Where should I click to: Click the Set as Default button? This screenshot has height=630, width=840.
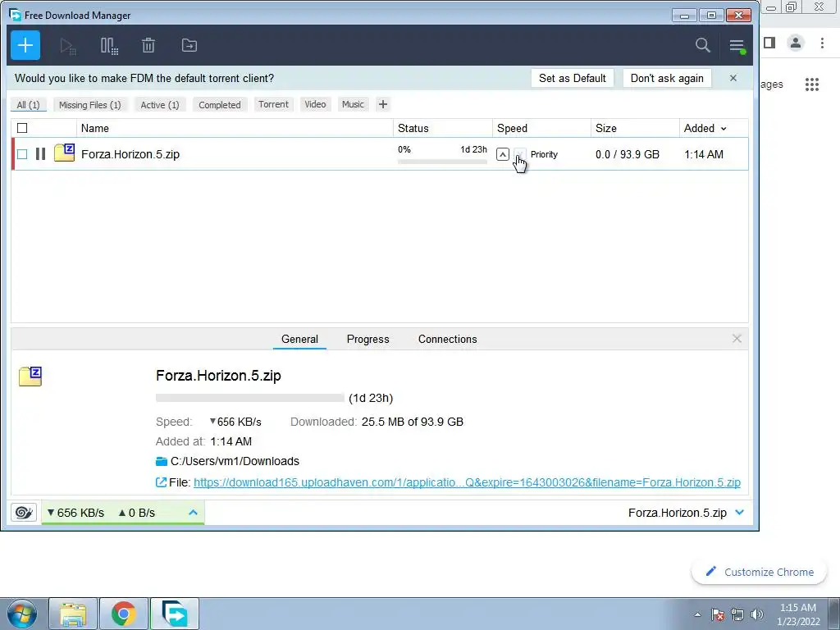572,78
